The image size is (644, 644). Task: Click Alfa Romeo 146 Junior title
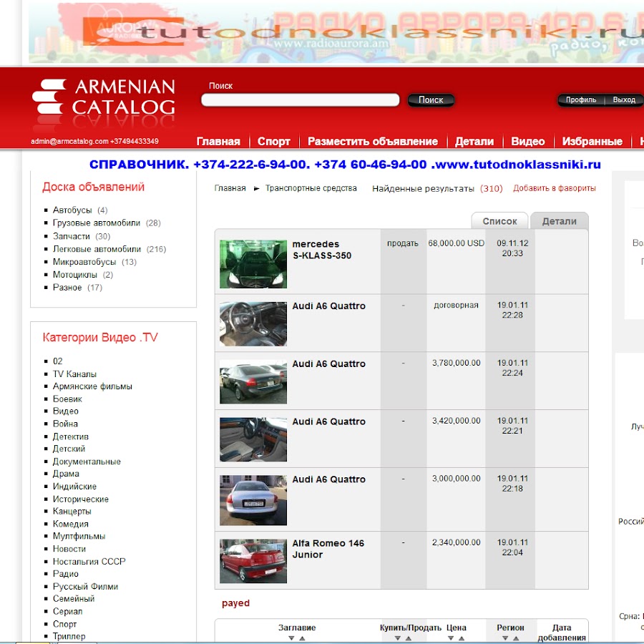328,549
